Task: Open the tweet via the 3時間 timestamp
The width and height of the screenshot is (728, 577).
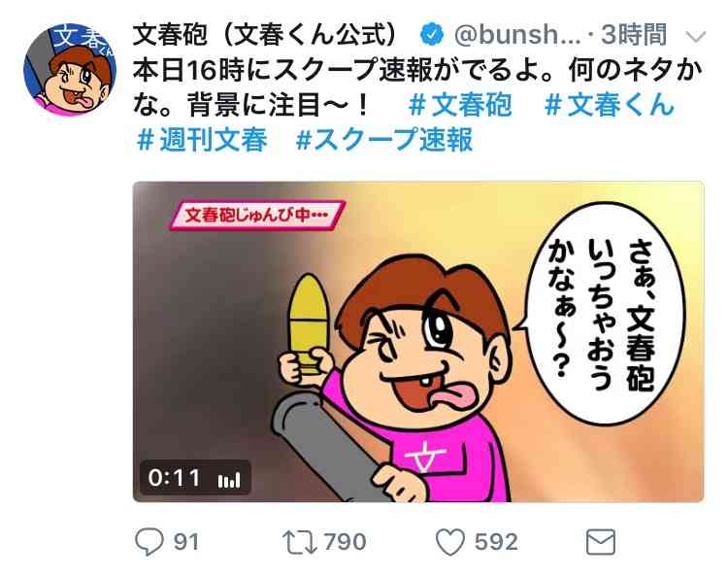Action: [634, 35]
